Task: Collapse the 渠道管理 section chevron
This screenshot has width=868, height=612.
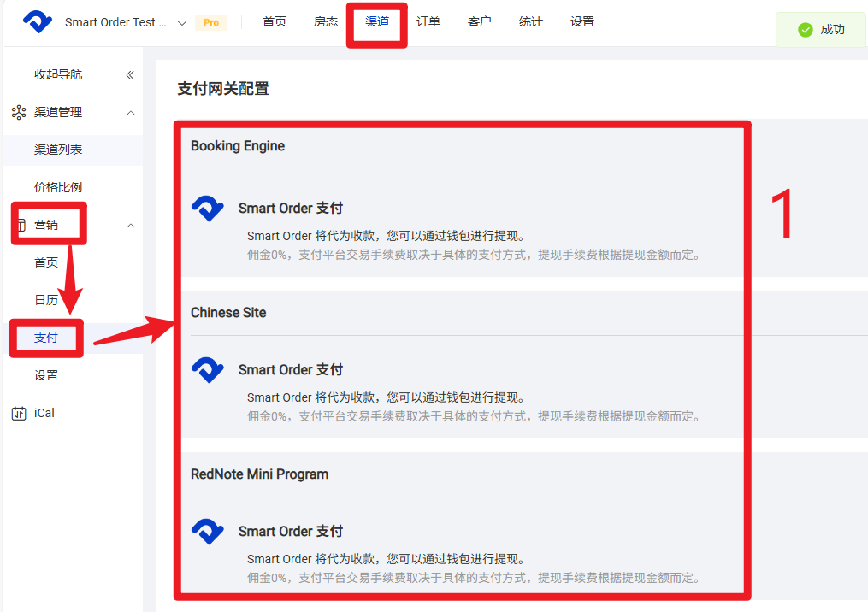Action: (x=131, y=113)
